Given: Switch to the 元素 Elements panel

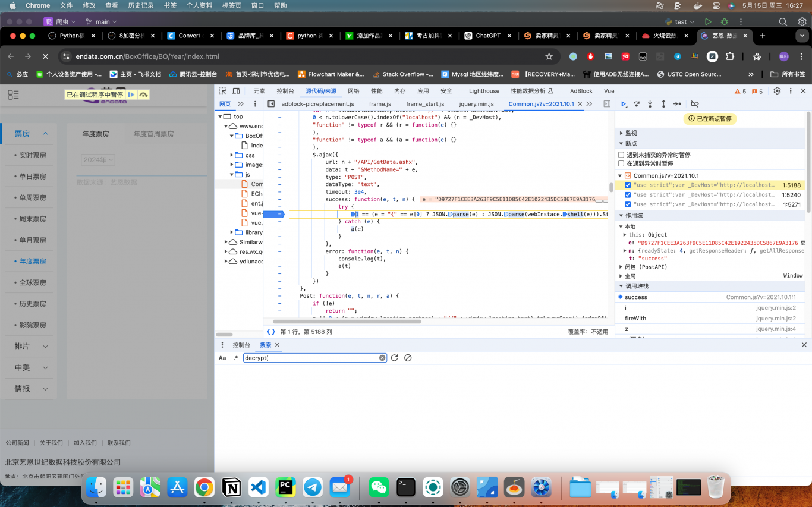Looking at the screenshot, I should click(259, 91).
